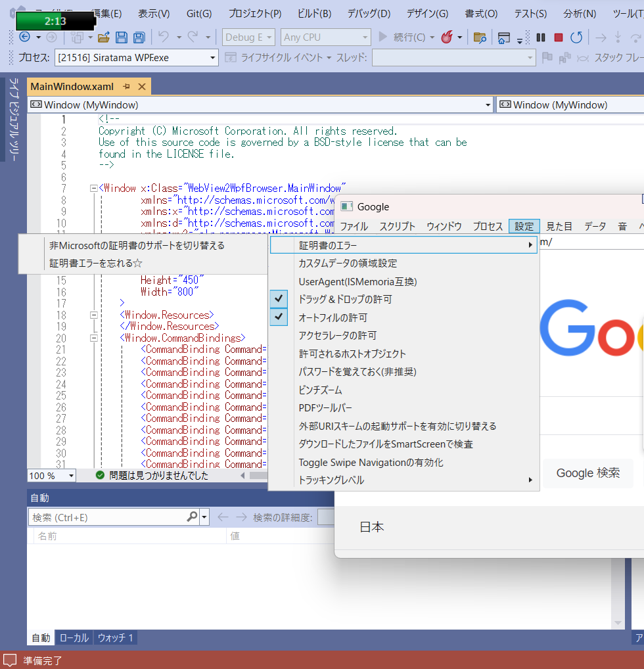The image size is (644, 669).
Task: Open the Debug configuration dropdown
Action: click(x=248, y=37)
